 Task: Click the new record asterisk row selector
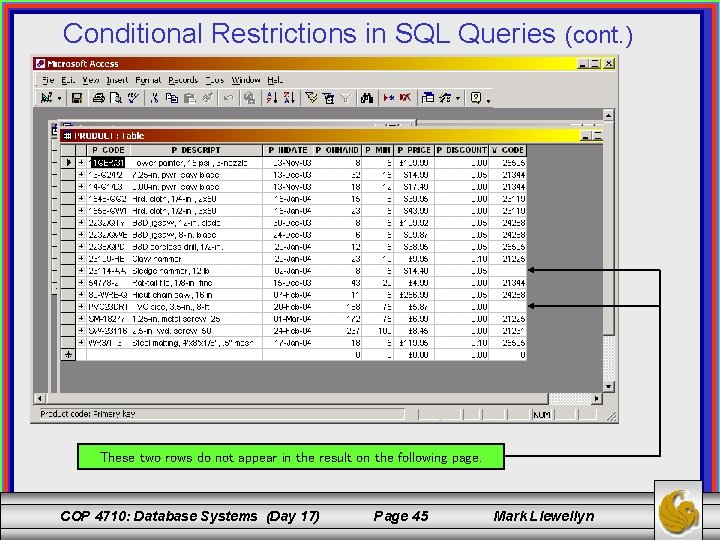(68, 354)
